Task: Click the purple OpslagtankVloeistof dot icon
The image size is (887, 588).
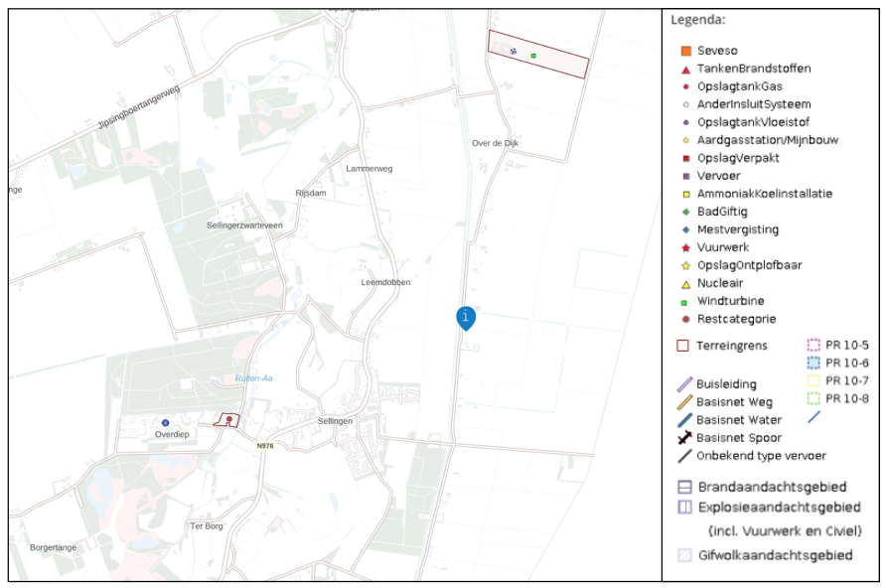Action: pyautogui.click(x=686, y=122)
